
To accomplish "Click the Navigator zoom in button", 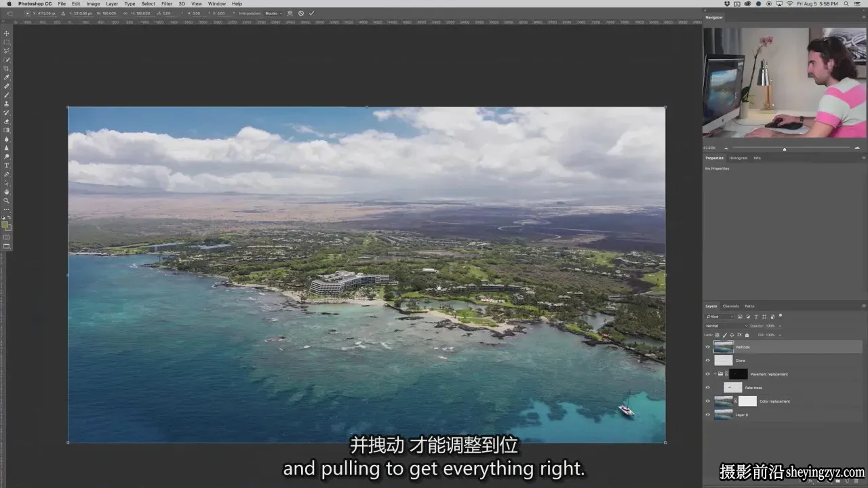I will [857, 148].
